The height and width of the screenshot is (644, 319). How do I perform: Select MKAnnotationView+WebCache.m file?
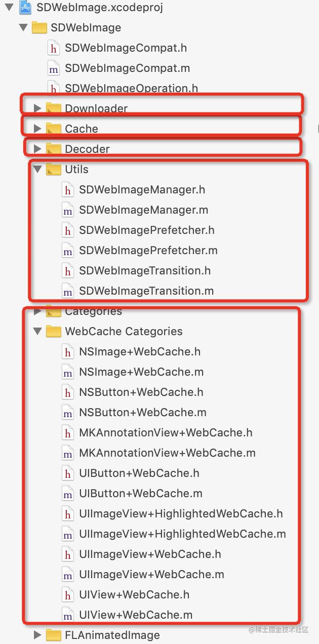click(x=167, y=453)
